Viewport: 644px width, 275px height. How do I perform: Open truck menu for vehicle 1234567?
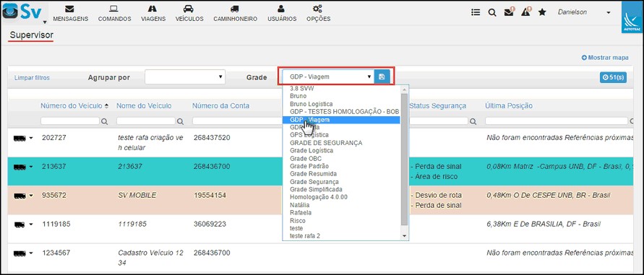click(23, 253)
